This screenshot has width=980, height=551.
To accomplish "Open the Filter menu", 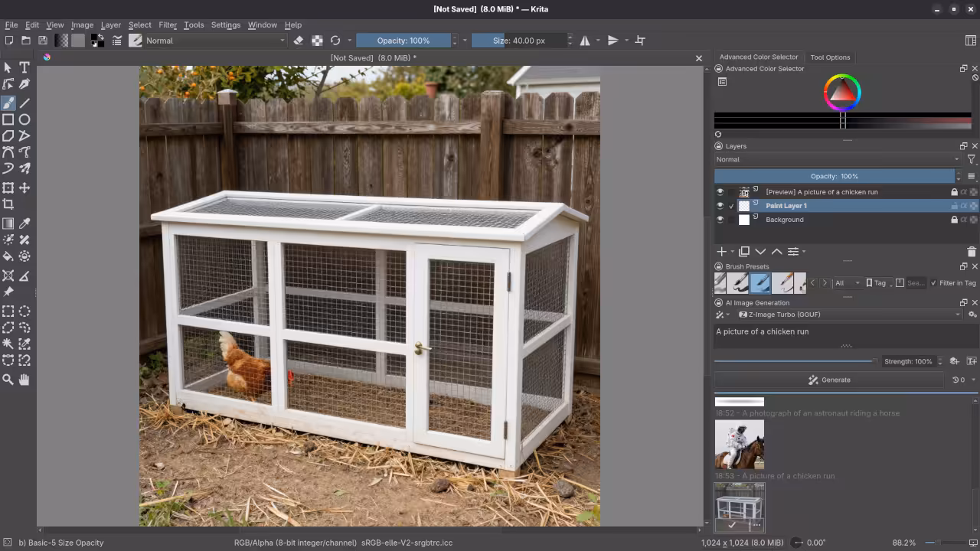I will click(x=168, y=24).
